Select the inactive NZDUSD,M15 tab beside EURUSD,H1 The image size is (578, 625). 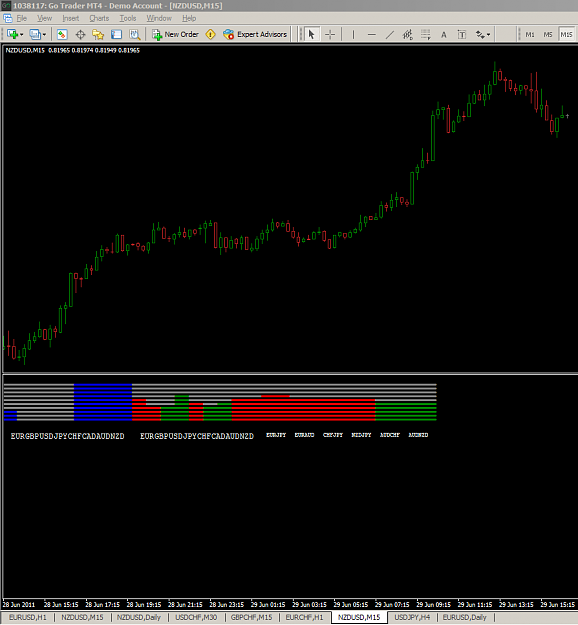coord(82,617)
